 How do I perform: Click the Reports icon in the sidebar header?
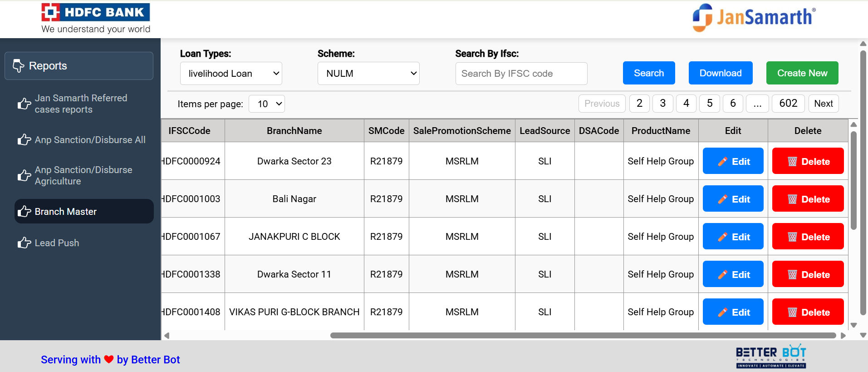(19, 66)
